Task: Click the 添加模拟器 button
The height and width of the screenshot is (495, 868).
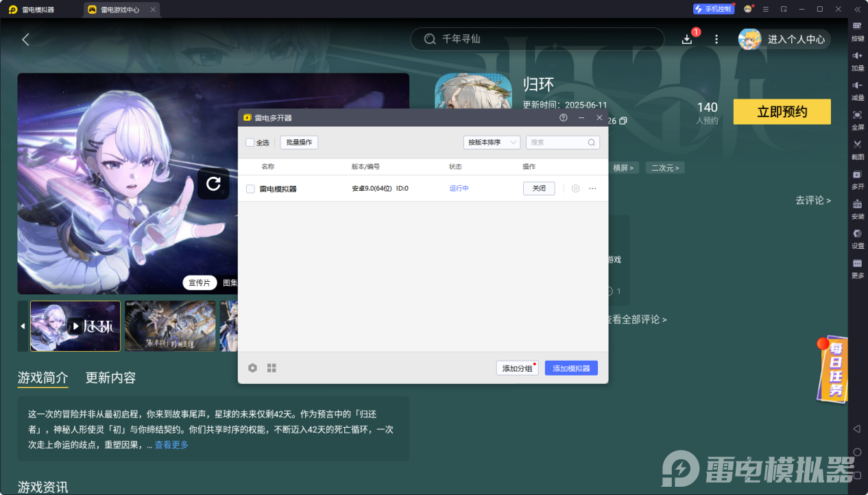Action: coord(571,368)
